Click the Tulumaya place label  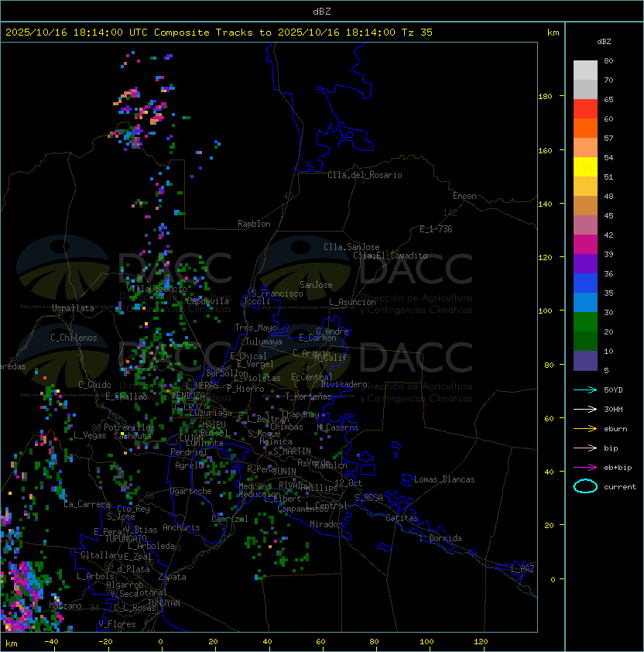coord(264,341)
